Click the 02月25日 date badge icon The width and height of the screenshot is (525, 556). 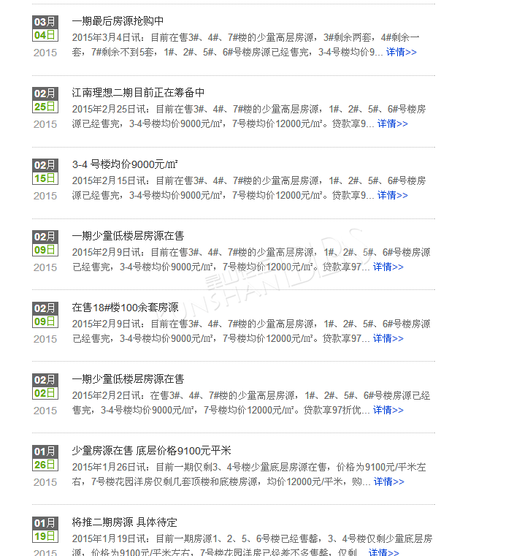point(45,100)
